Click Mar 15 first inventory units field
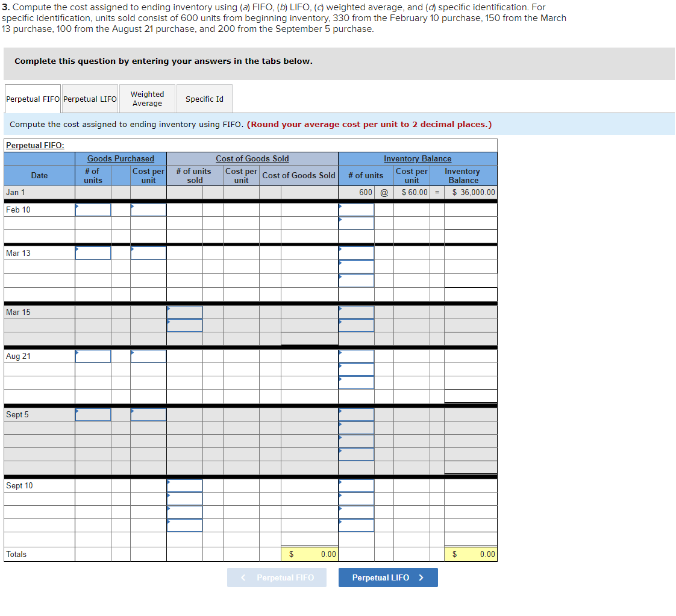676x616 pixels. (x=356, y=313)
